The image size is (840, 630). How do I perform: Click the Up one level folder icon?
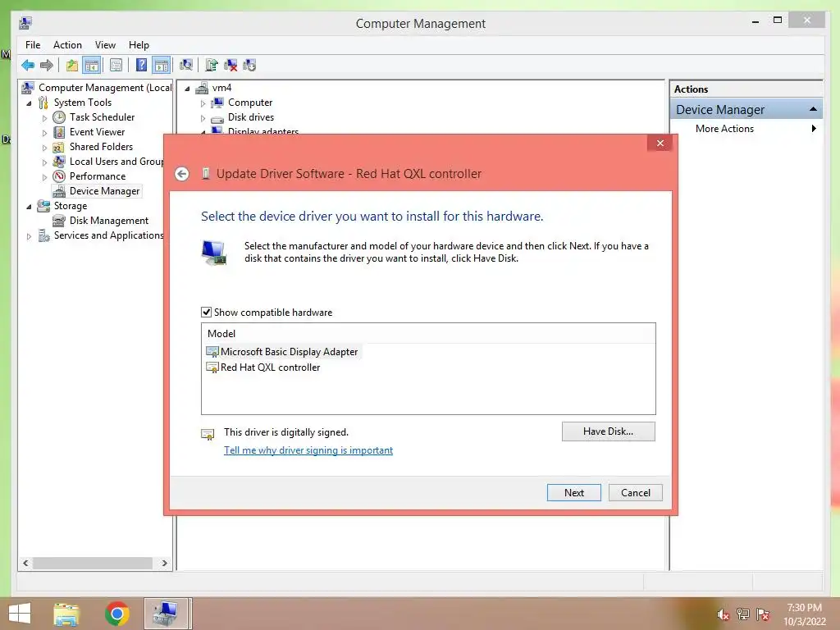[72, 66]
